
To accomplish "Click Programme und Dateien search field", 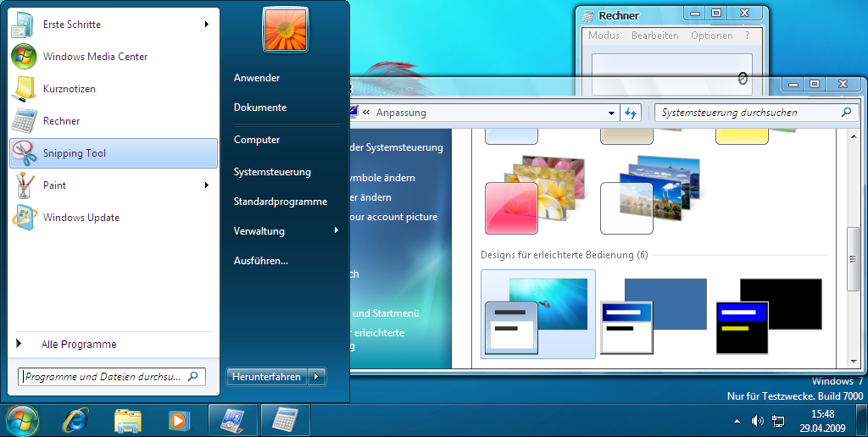I will point(112,377).
